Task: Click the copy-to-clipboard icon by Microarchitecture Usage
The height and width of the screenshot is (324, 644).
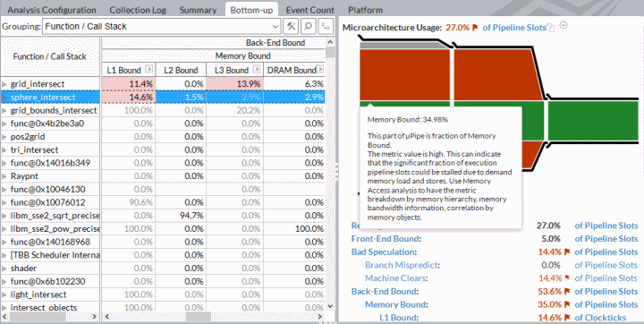Action: pos(551,28)
